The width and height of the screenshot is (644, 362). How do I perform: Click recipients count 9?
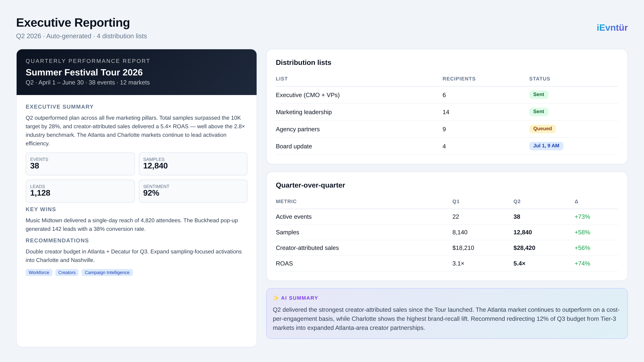(444, 129)
